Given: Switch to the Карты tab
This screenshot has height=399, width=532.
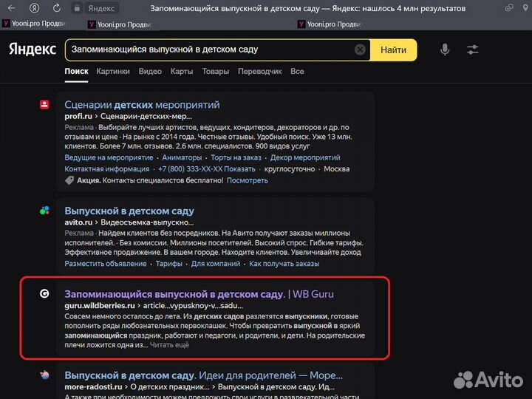Looking at the screenshot, I should click(182, 71).
